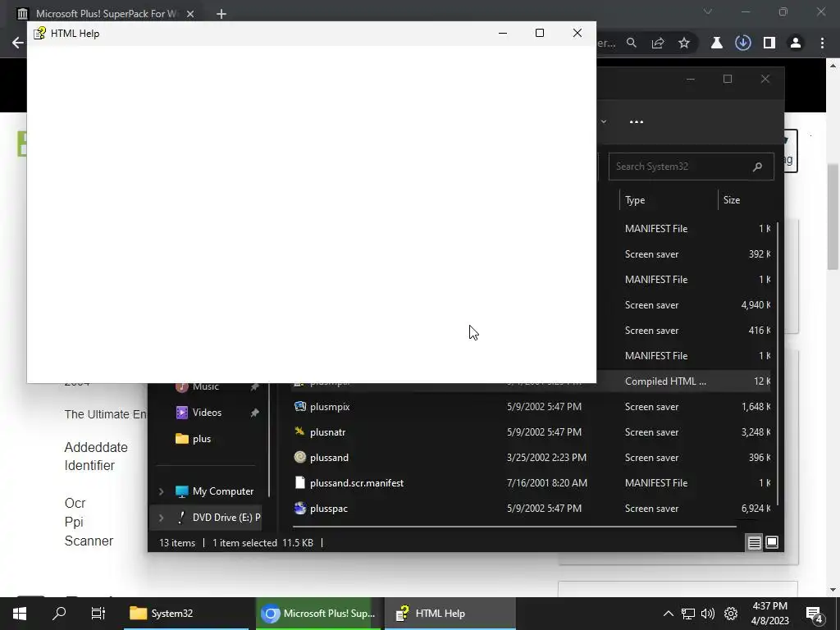The width and height of the screenshot is (840, 630).
Task: Open the Chrome labs flask icon
Action: pos(717,43)
